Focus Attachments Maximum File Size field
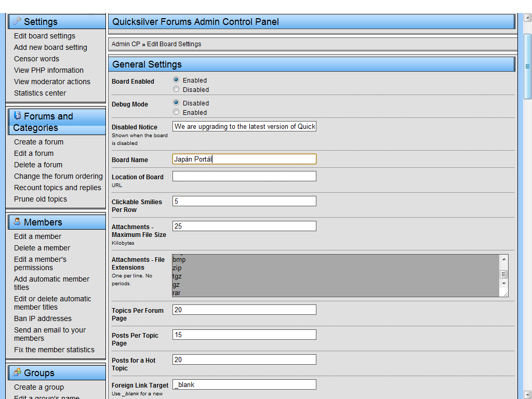Image resolution: width=532 pixels, height=399 pixels. point(244,226)
